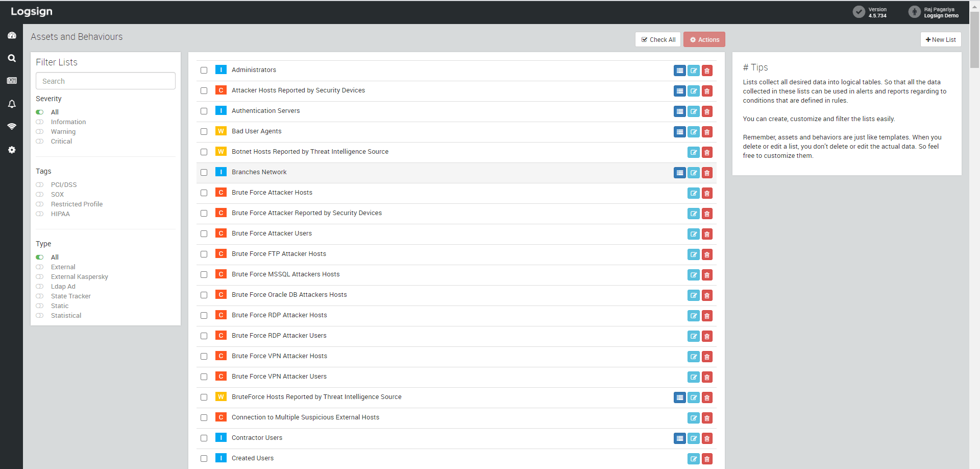This screenshot has width=980, height=469.
Task: Open the alerts bell icon in sidebar
Action: 12,104
